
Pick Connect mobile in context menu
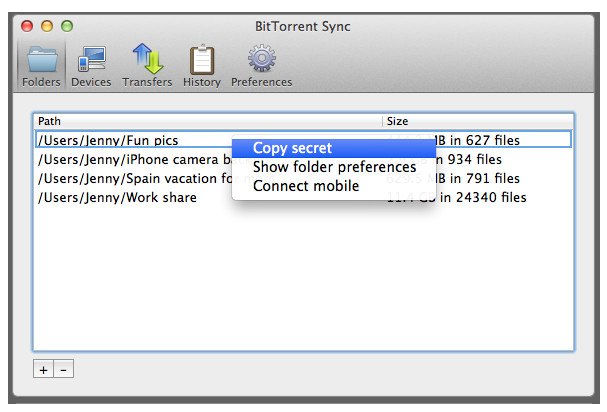(334, 186)
